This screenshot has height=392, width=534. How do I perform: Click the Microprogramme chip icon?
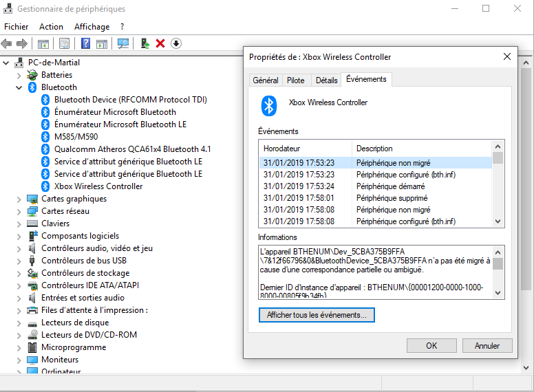(32, 347)
